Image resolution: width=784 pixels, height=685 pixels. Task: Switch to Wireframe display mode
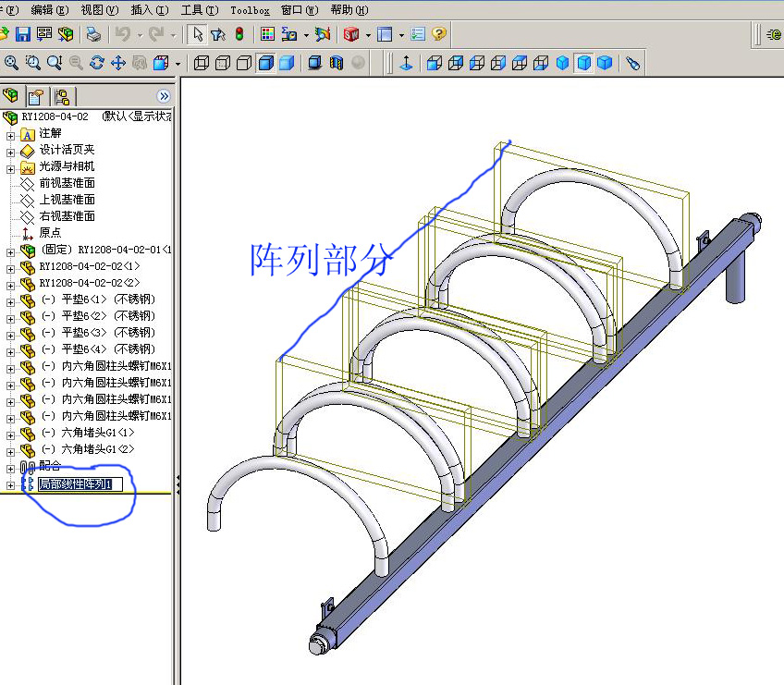pyautogui.click(x=202, y=63)
